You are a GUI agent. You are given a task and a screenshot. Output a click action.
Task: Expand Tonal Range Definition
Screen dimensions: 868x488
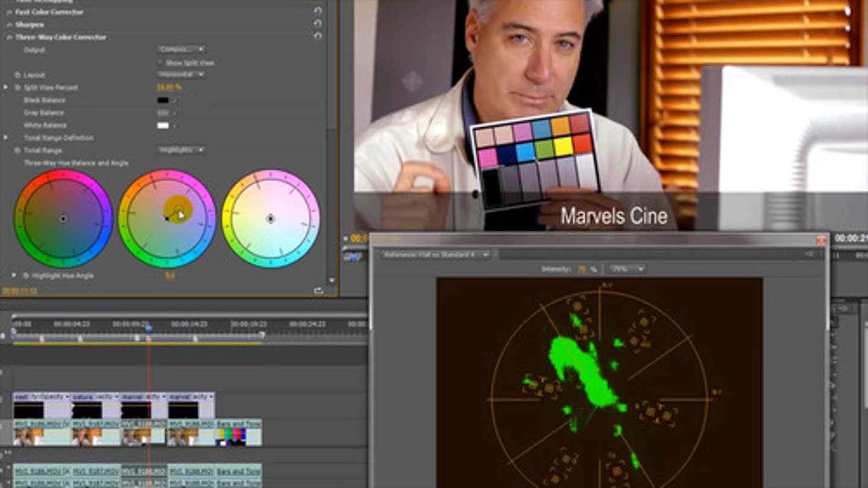[6, 138]
